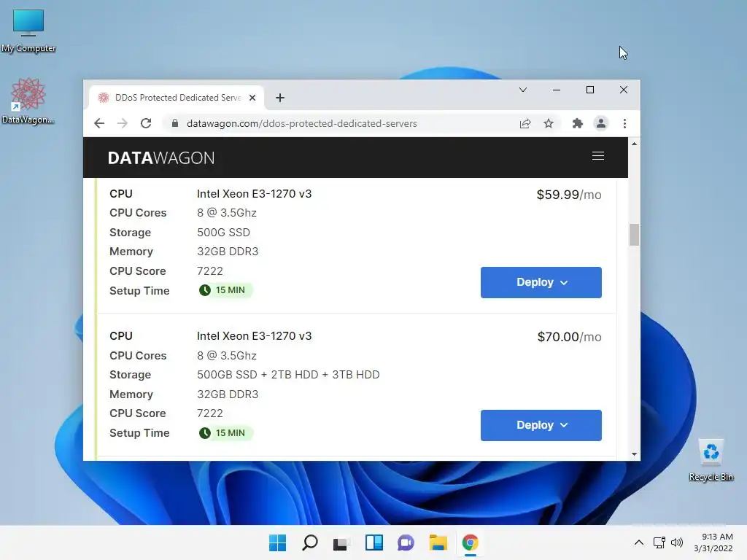
Task: Click 15 MIN badge of $59.99 server
Action: (225, 290)
